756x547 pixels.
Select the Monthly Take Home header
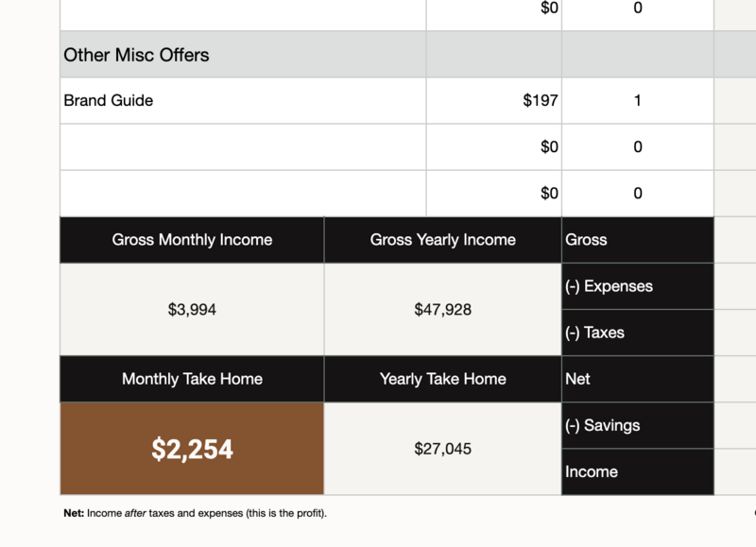pyautogui.click(x=192, y=379)
